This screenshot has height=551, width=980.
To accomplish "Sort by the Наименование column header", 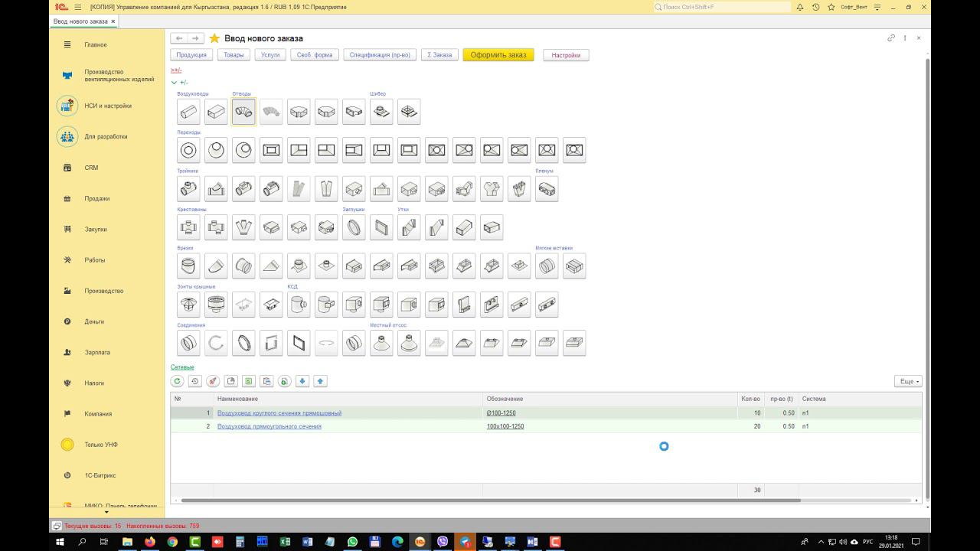I will (348, 399).
